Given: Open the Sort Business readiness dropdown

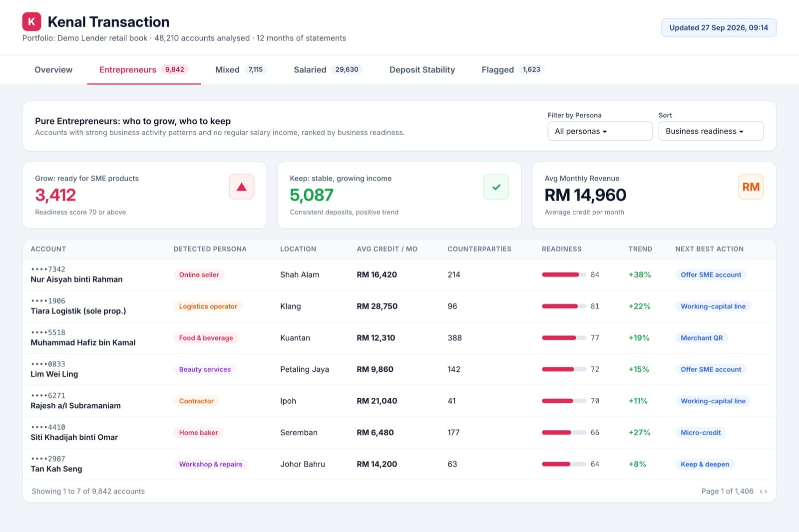Looking at the screenshot, I should coord(711,131).
